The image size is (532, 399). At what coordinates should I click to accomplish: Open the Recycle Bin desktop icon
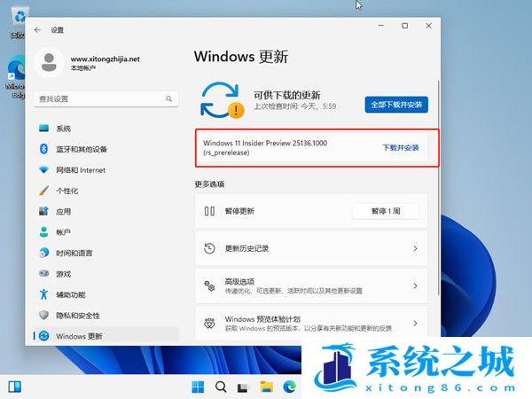click(x=18, y=23)
